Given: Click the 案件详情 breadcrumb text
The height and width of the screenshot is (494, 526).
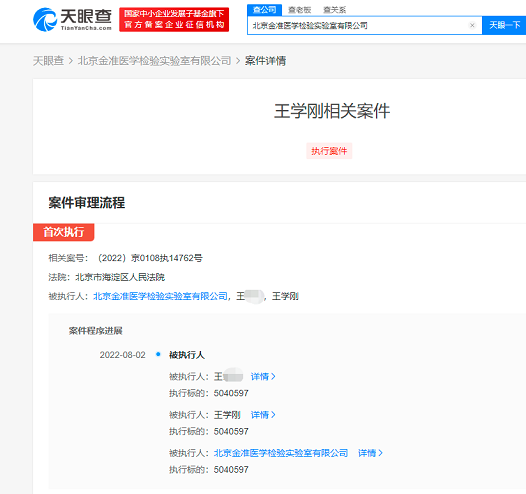Looking at the screenshot, I should pos(265,61).
